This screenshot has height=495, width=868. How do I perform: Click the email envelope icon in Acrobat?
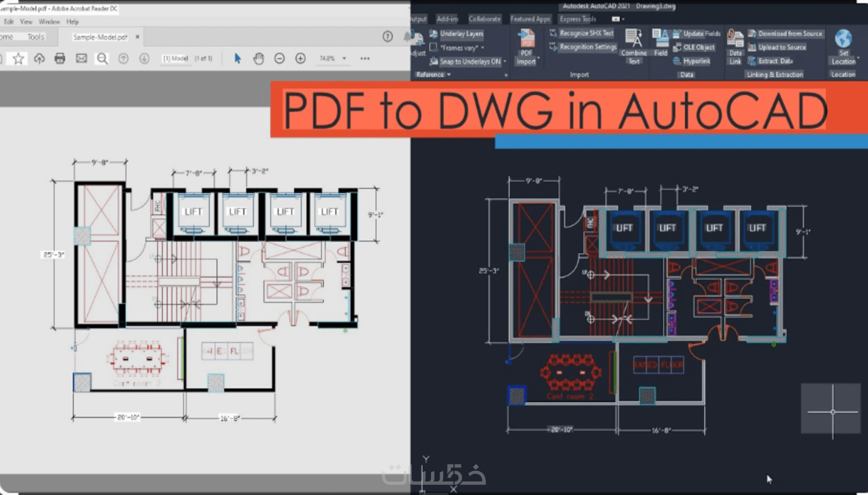(x=81, y=59)
